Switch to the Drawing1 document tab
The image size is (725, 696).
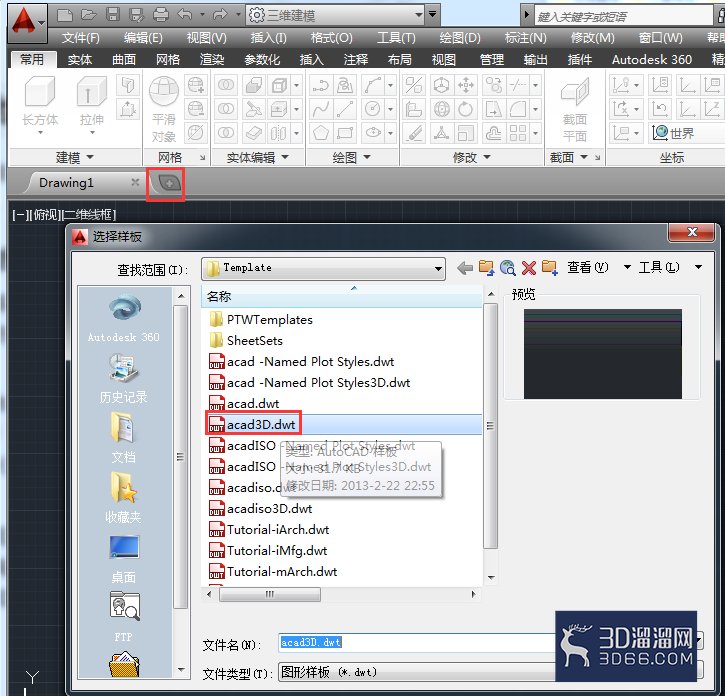(66, 183)
